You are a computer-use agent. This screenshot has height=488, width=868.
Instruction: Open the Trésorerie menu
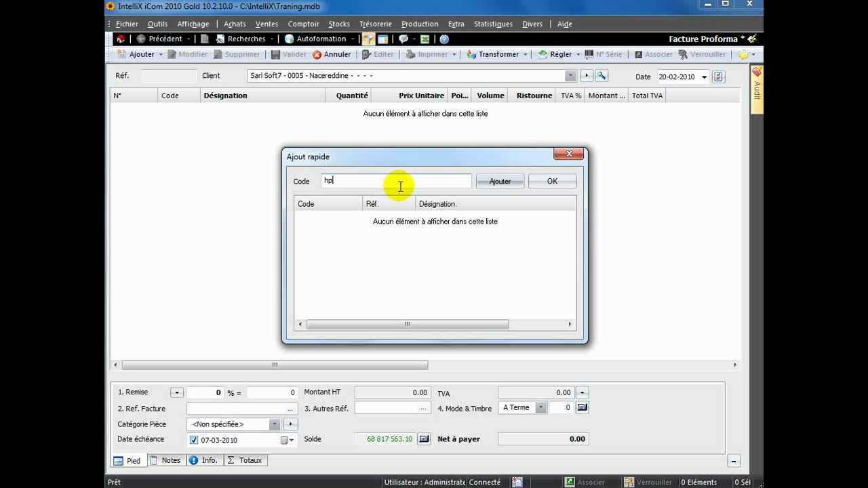pos(376,24)
